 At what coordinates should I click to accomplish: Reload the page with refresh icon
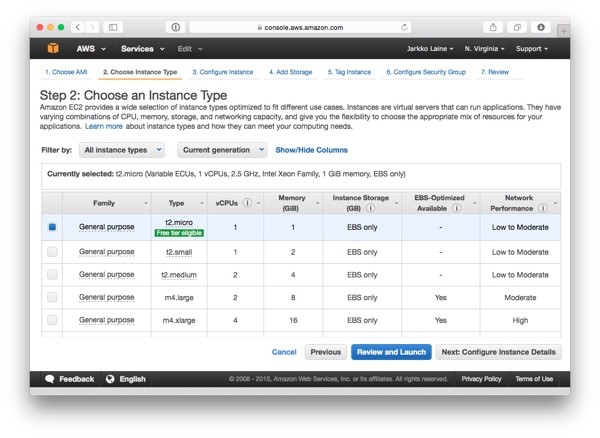[x=404, y=27]
